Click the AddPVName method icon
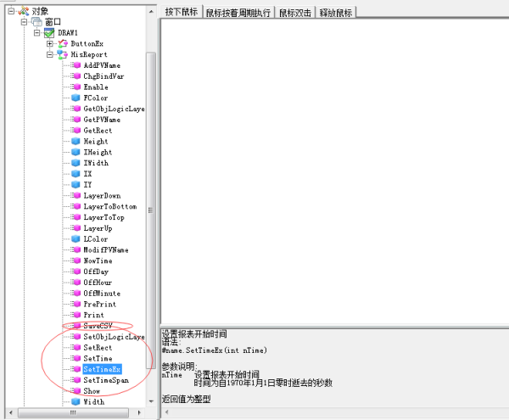The image size is (509, 420). 76,65
